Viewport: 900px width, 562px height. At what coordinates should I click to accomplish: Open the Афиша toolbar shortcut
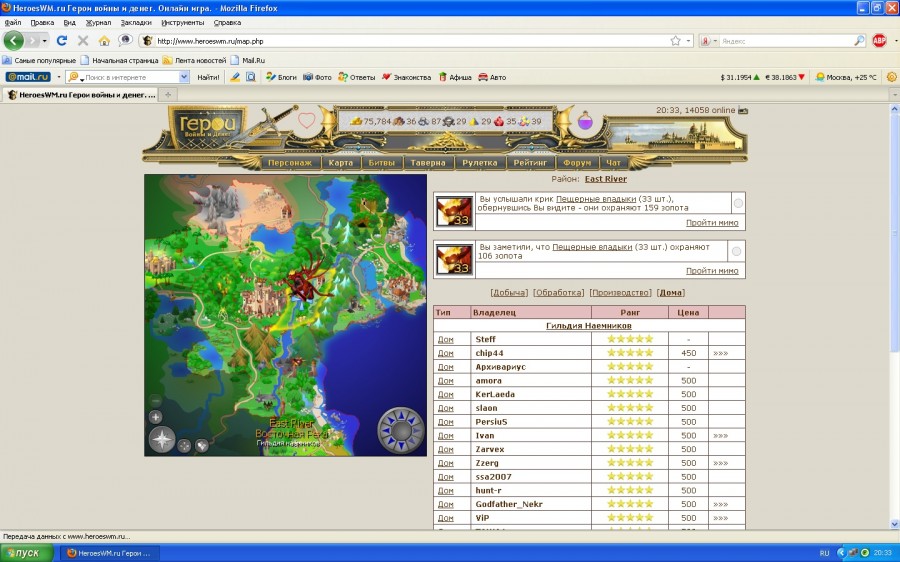pyautogui.click(x=455, y=77)
